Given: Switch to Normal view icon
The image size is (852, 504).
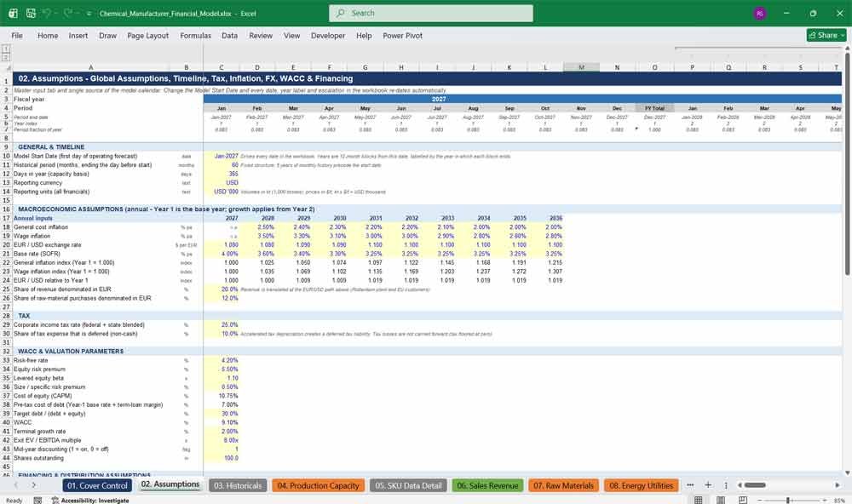Looking at the screenshot, I should click(x=699, y=500).
